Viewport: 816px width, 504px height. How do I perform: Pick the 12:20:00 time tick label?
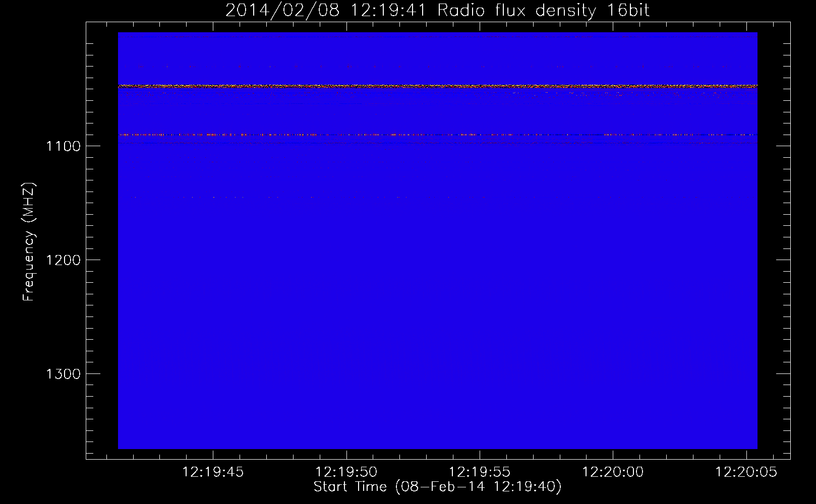(x=613, y=472)
